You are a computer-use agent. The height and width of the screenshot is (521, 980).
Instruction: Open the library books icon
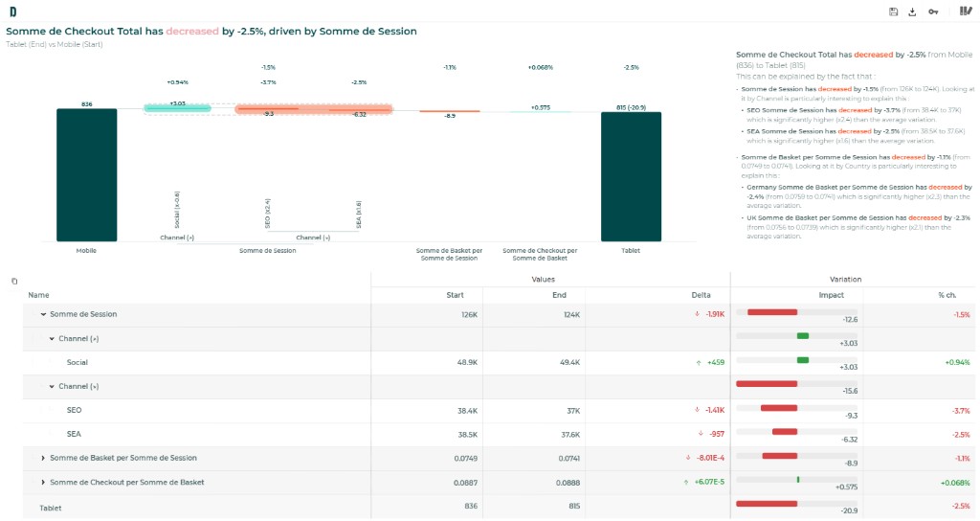click(x=966, y=11)
